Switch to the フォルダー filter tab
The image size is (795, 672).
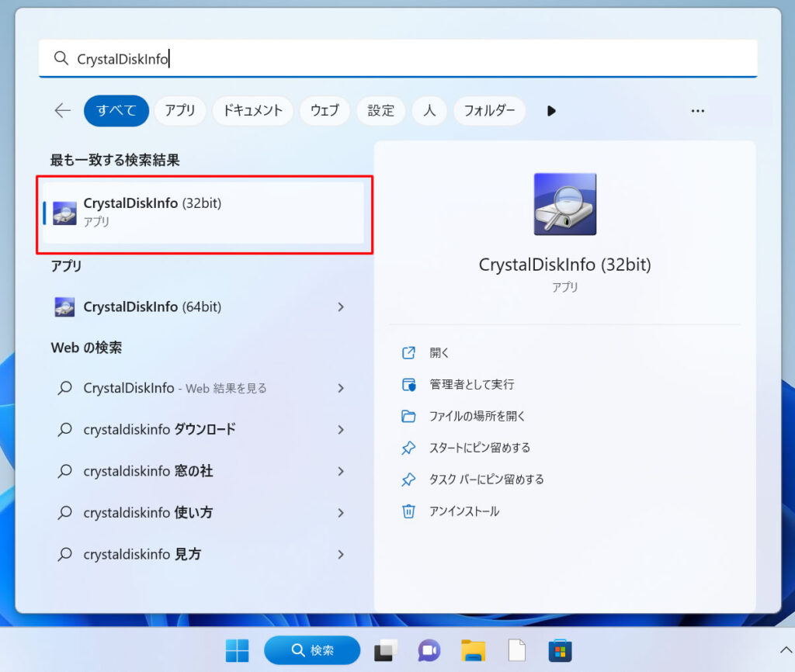click(x=489, y=110)
